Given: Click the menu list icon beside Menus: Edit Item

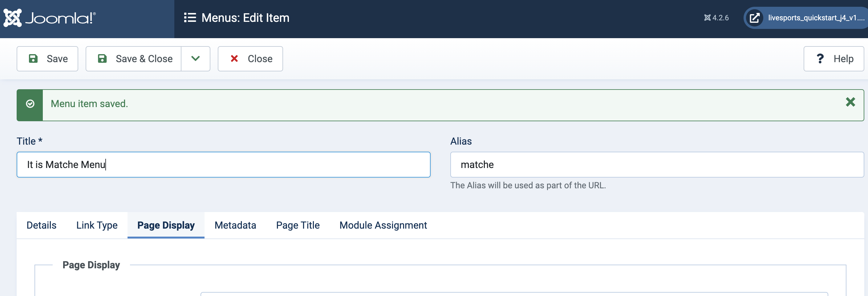Looking at the screenshot, I should coord(190,18).
